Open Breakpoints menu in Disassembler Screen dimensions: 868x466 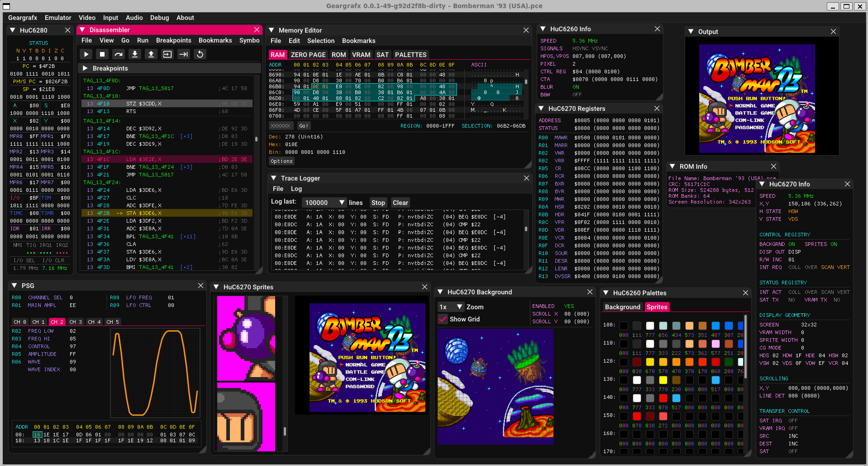click(174, 40)
